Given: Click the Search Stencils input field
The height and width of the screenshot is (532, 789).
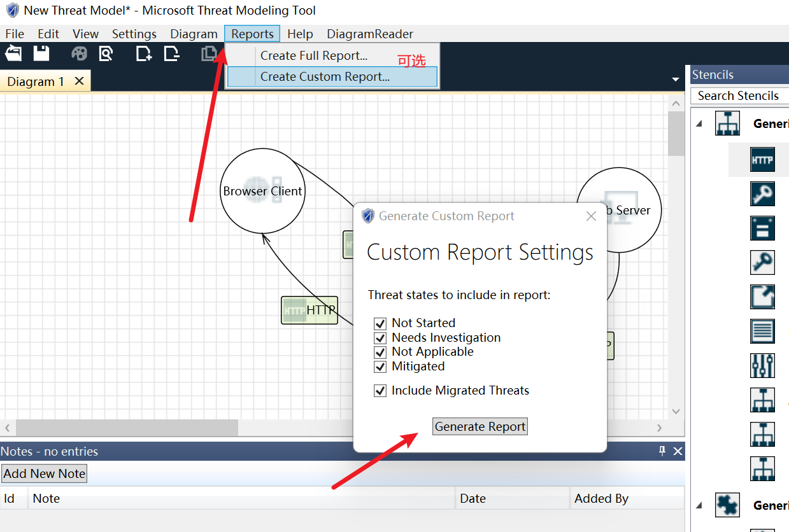Looking at the screenshot, I should (740, 95).
